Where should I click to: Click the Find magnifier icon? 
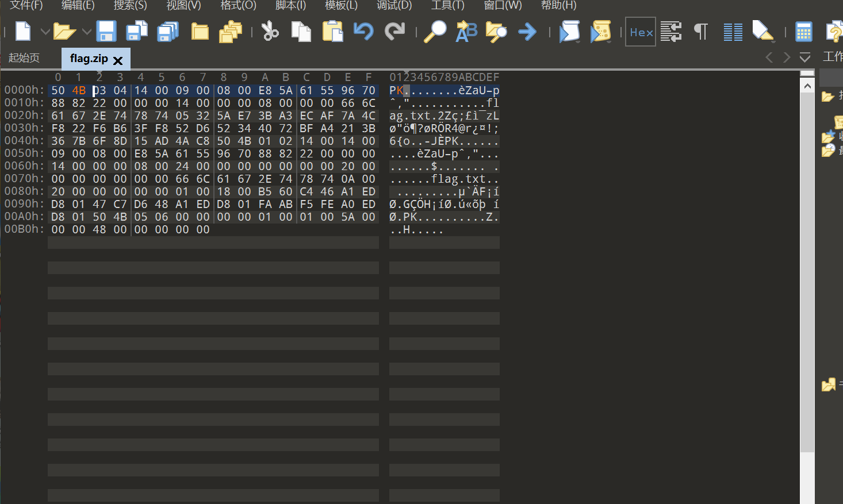tap(435, 31)
